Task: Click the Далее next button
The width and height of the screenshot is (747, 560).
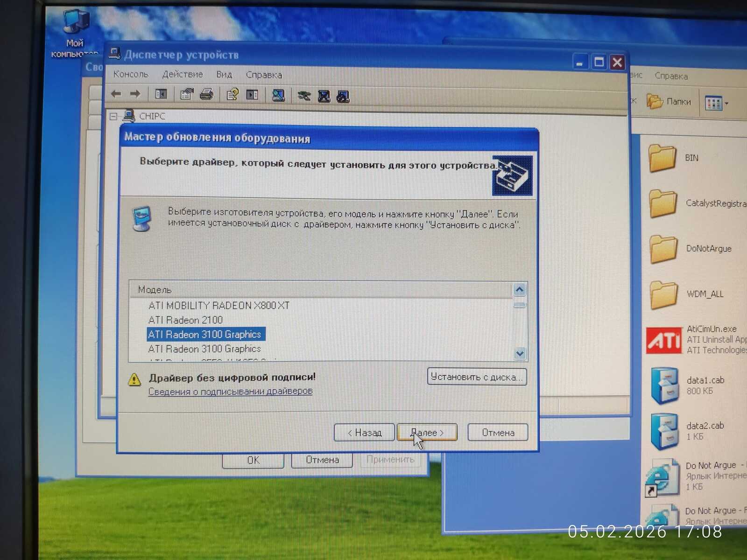Action: [x=427, y=433]
